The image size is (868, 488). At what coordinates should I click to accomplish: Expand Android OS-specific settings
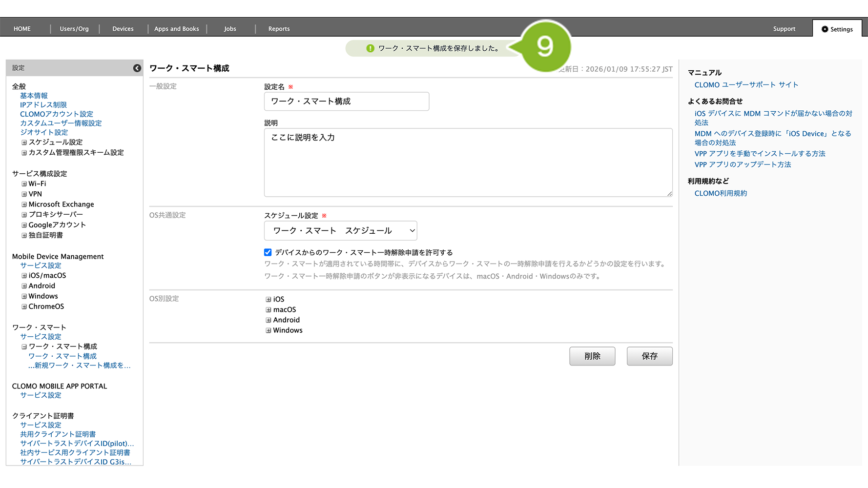point(269,320)
